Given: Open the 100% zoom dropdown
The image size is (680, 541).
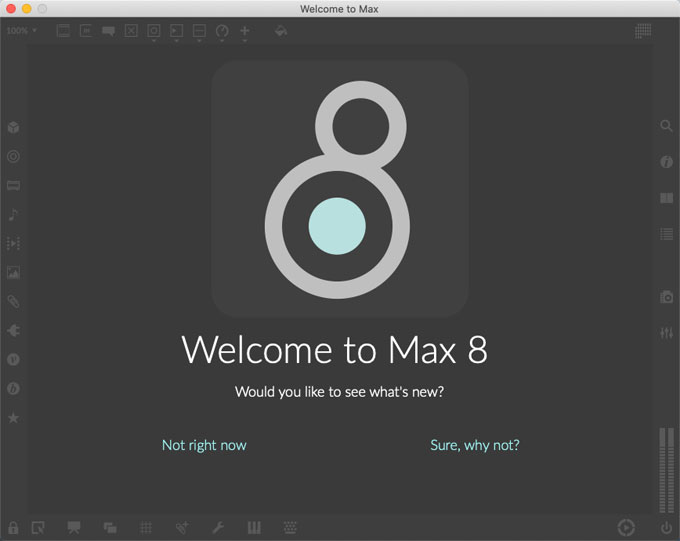Looking at the screenshot, I should (x=21, y=31).
